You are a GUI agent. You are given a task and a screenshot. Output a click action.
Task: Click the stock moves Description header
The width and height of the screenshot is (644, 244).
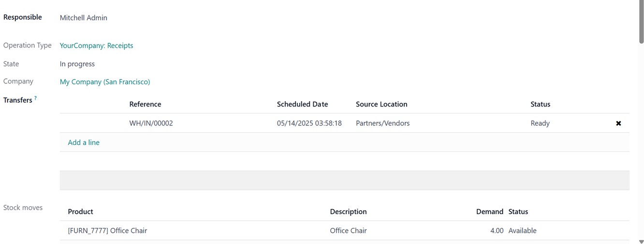pyautogui.click(x=348, y=212)
